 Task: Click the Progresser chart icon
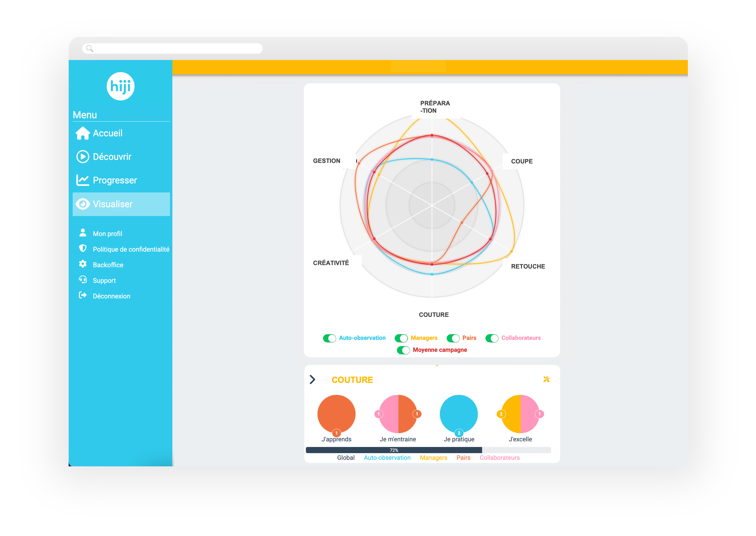83,180
